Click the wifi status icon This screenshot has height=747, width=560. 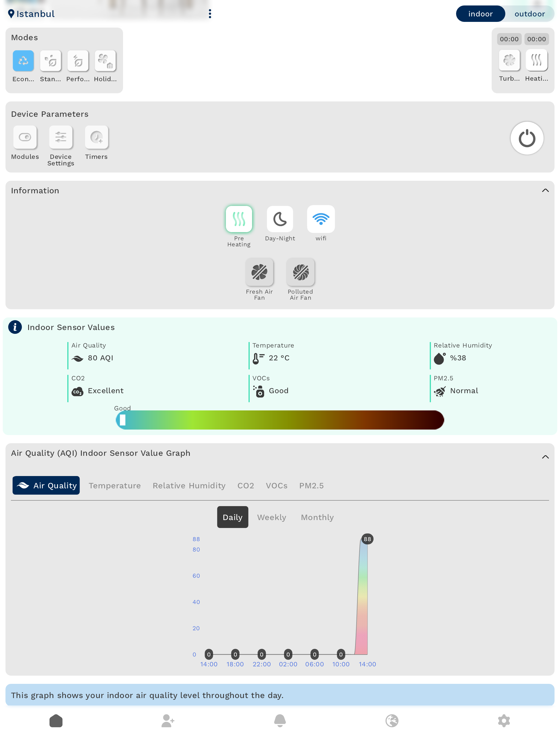point(321,219)
